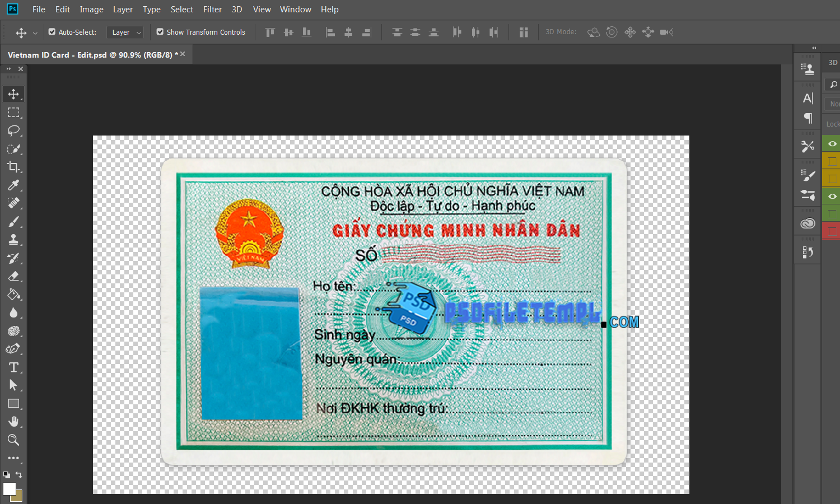Screen dimensions: 840x504
Task: Click the layer search filter icon
Action: click(833, 85)
